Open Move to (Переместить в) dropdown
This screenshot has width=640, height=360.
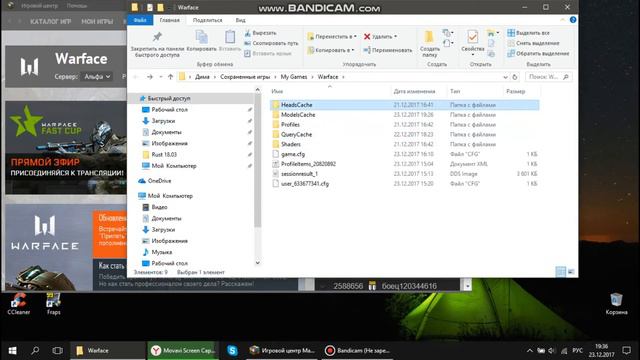(332, 36)
